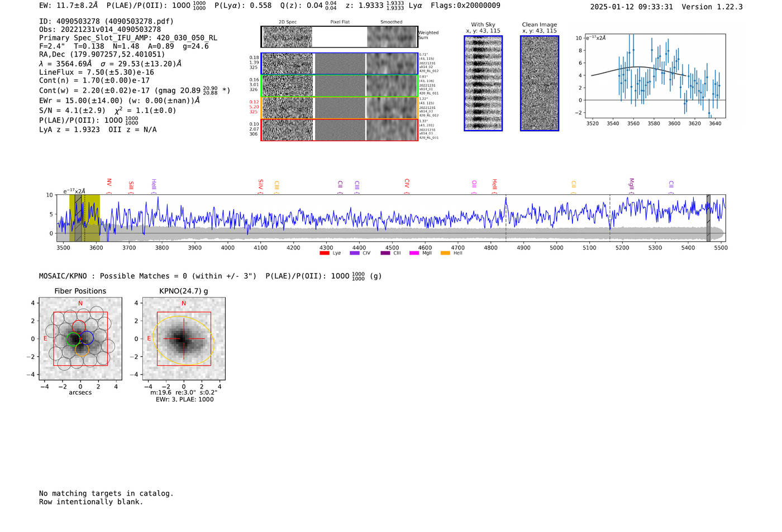Screen dimensions: 782x532
Task: Select the SiIV line marker near 4100
Action: (x=261, y=186)
